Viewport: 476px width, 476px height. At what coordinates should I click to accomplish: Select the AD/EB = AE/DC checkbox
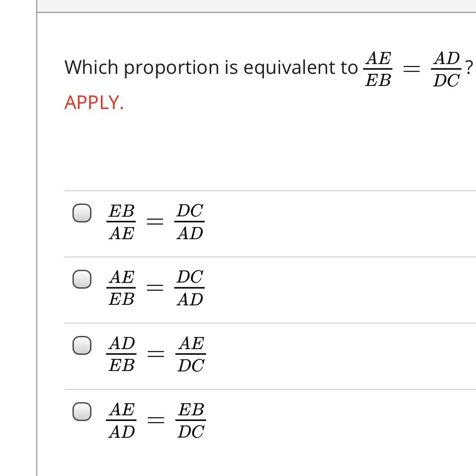[x=82, y=345]
